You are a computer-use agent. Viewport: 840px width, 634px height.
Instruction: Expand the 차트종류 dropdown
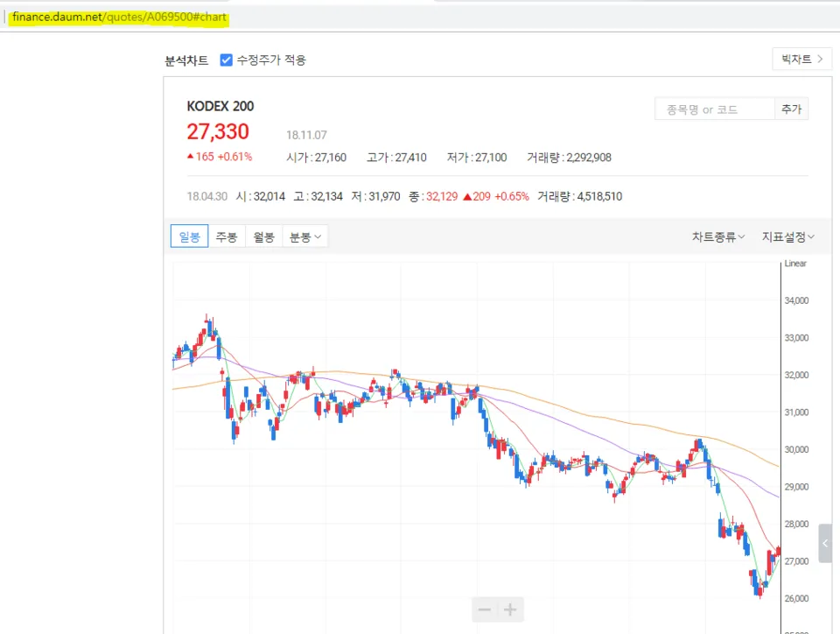click(x=718, y=236)
